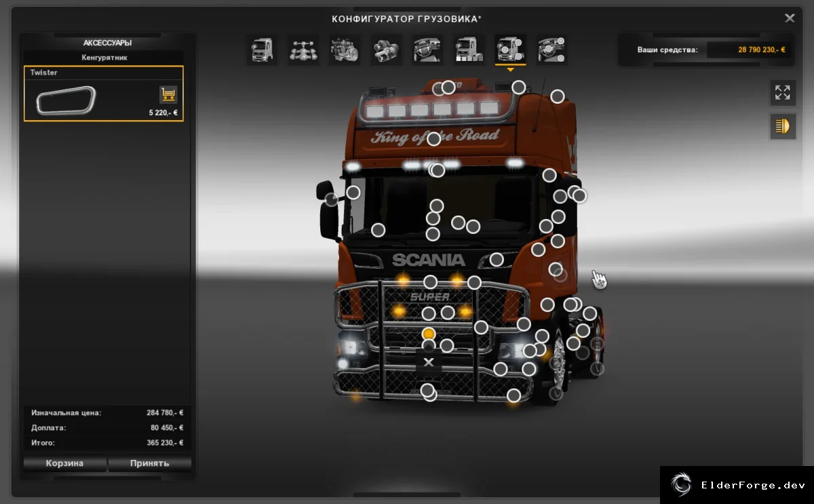The image size is (814, 504).
Task: Click the Итого label
Action: (43, 443)
